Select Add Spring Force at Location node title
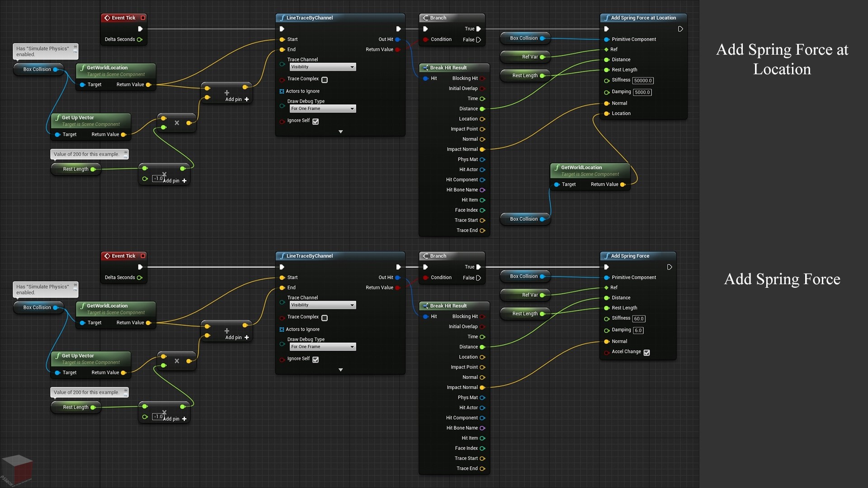868x488 pixels. pos(643,18)
